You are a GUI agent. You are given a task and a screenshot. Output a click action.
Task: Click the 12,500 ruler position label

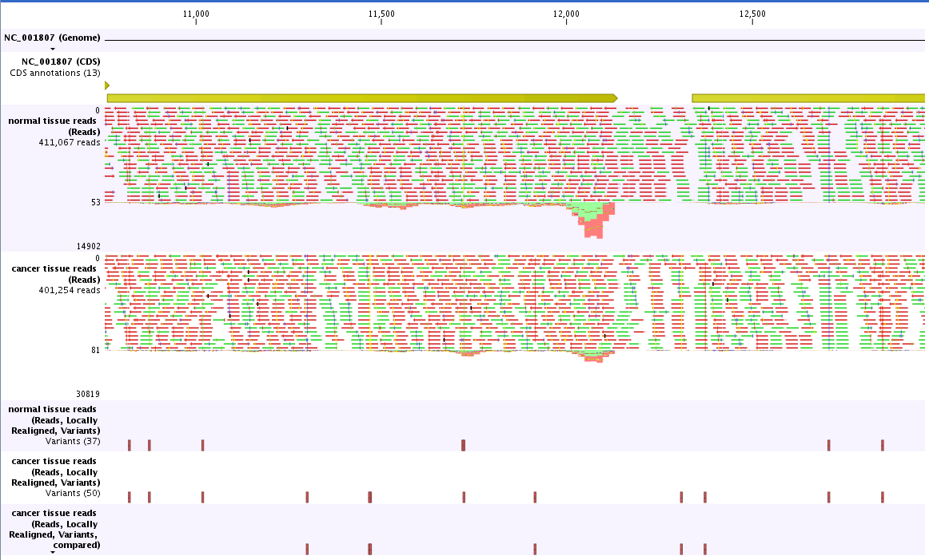752,14
